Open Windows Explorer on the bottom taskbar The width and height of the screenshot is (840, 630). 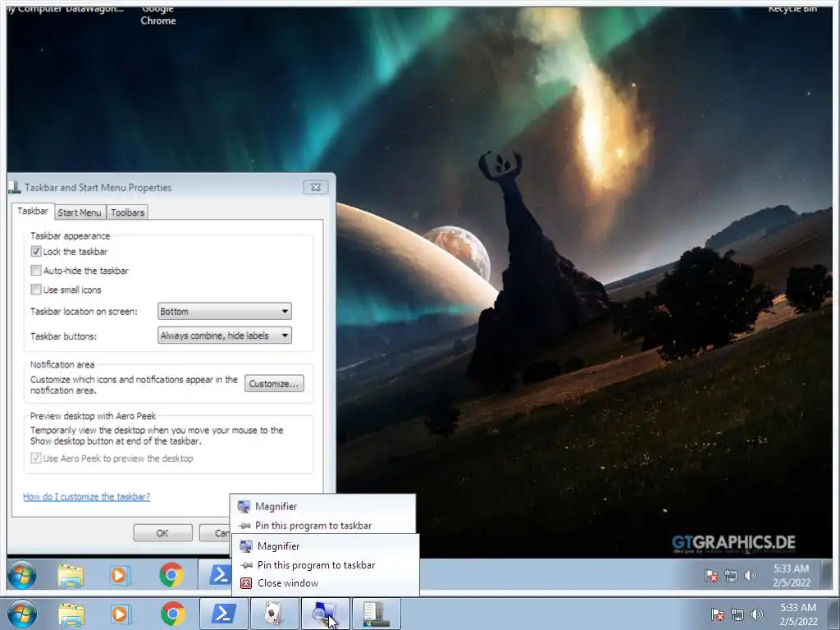71,614
